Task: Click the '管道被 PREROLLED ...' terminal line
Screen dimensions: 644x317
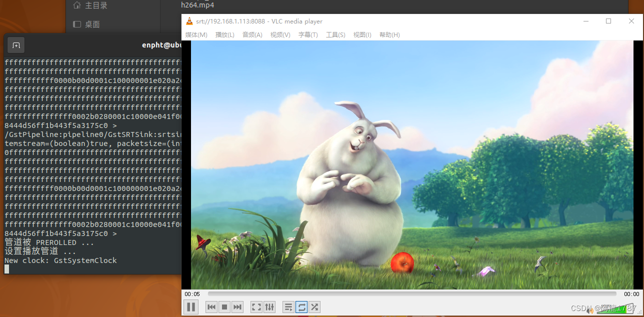Action: (49, 242)
